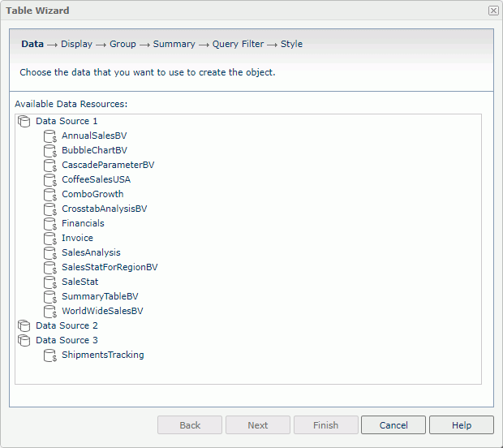Choose ShipmentsTracking under Data Source 3
The height and width of the screenshot is (448, 503).
click(x=103, y=355)
